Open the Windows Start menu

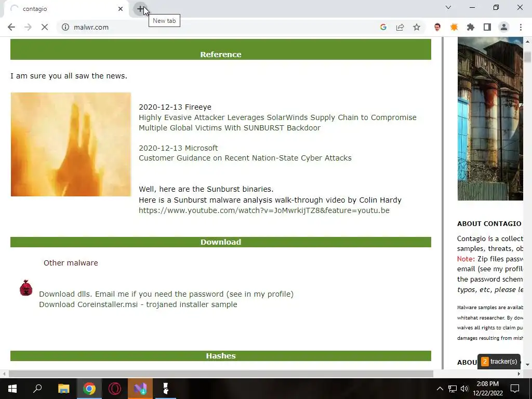[x=12, y=389]
